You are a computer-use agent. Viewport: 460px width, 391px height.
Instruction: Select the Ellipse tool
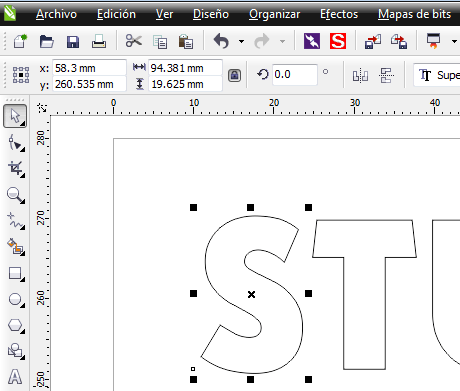15,299
